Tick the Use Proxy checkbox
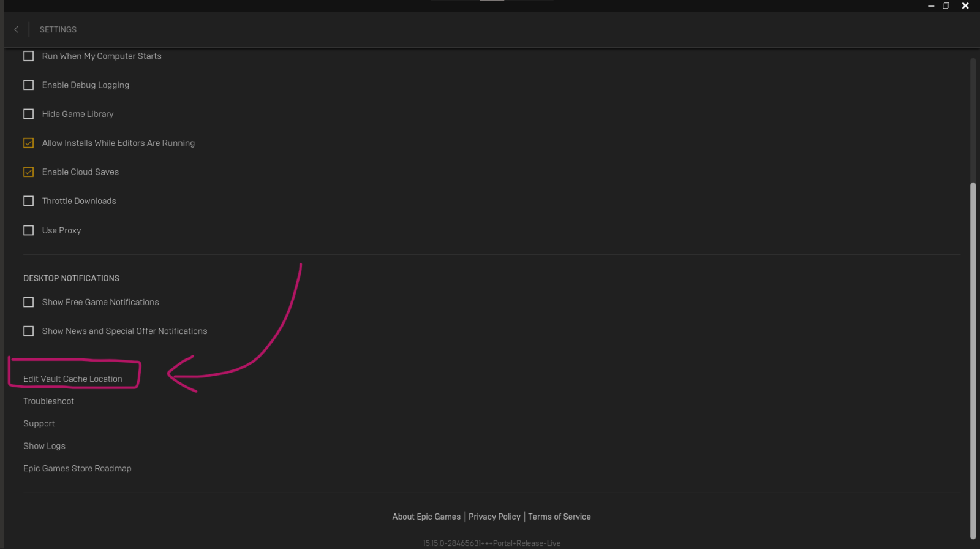 tap(29, 230)
